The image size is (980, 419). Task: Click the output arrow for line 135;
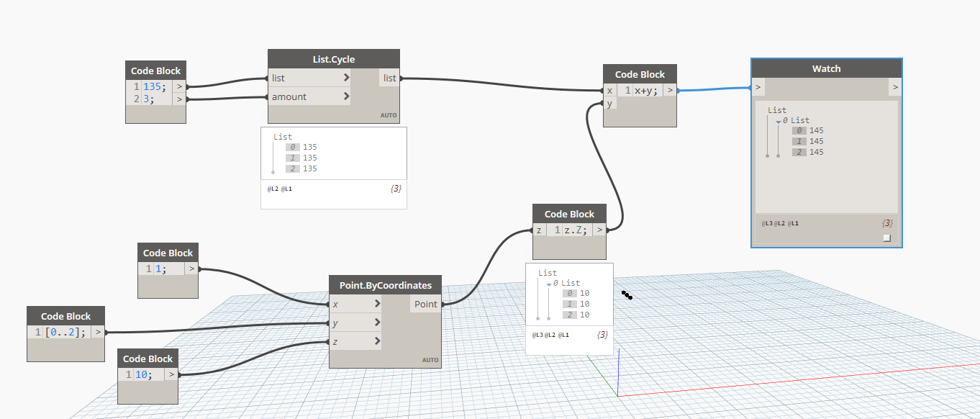pos(179,86)
